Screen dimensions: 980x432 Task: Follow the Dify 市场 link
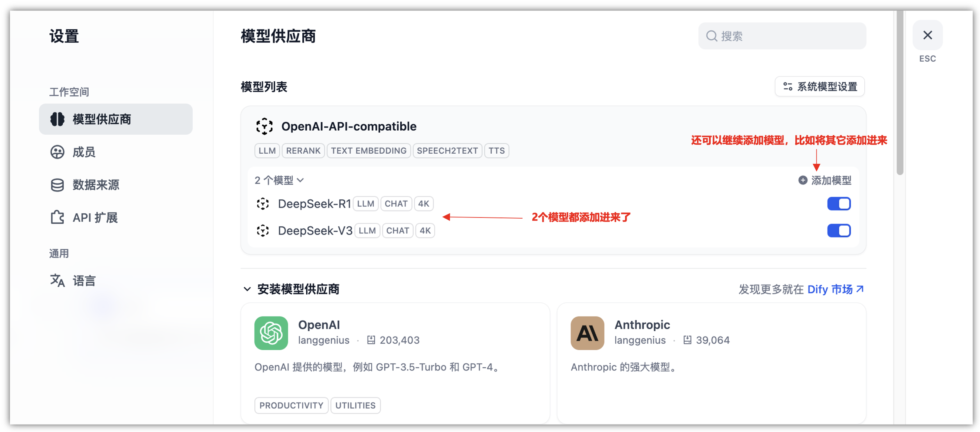point(835,289)
